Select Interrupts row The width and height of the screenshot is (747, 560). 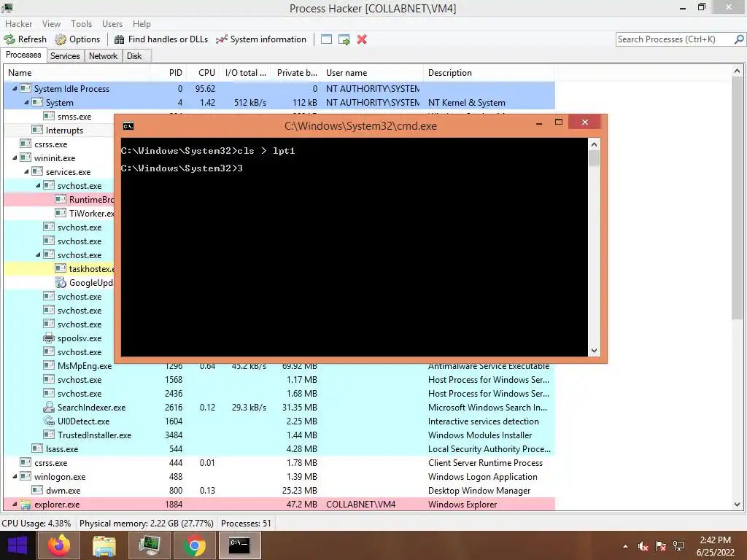point(59,130)
